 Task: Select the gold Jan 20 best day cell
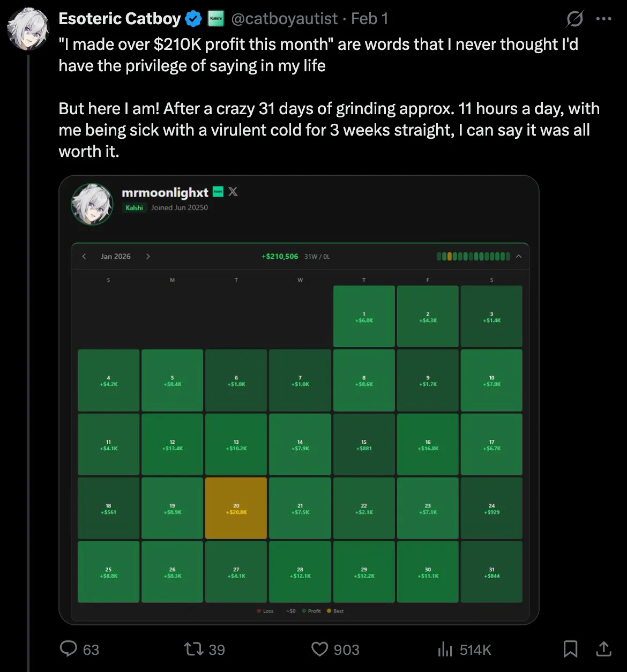(236, 507)
